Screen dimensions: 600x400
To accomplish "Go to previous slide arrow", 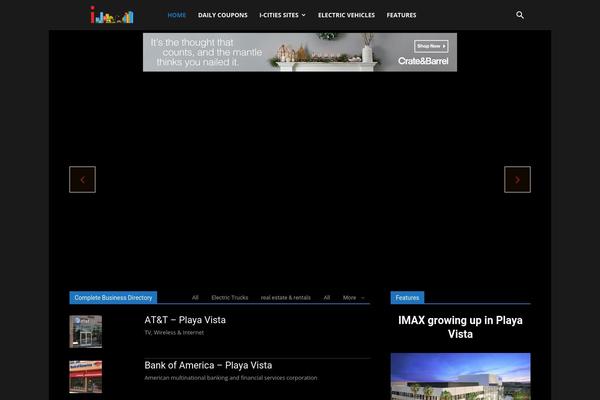I will point(83,180).
